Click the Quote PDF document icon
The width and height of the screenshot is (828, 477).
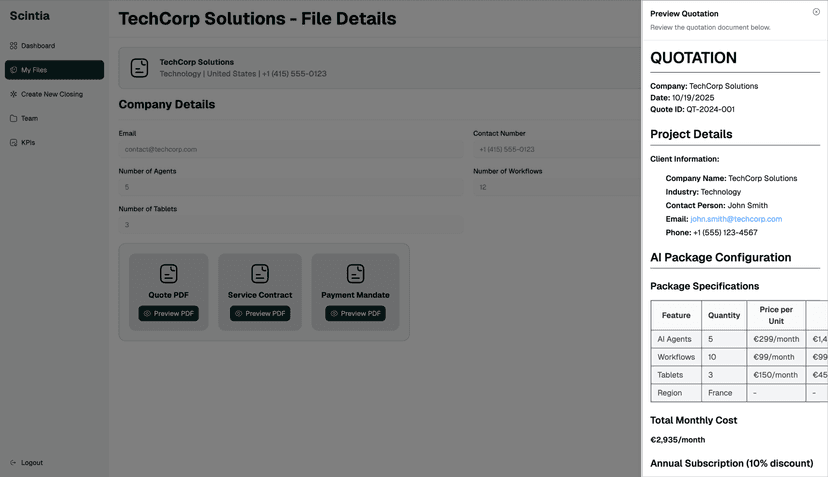pyautogui.click(x=168, y=273)
